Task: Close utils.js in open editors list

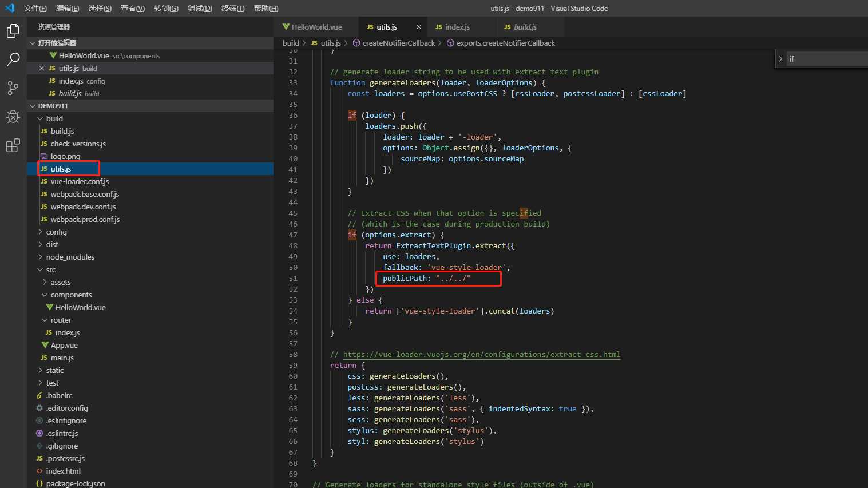Action: (x=41, y=68)
